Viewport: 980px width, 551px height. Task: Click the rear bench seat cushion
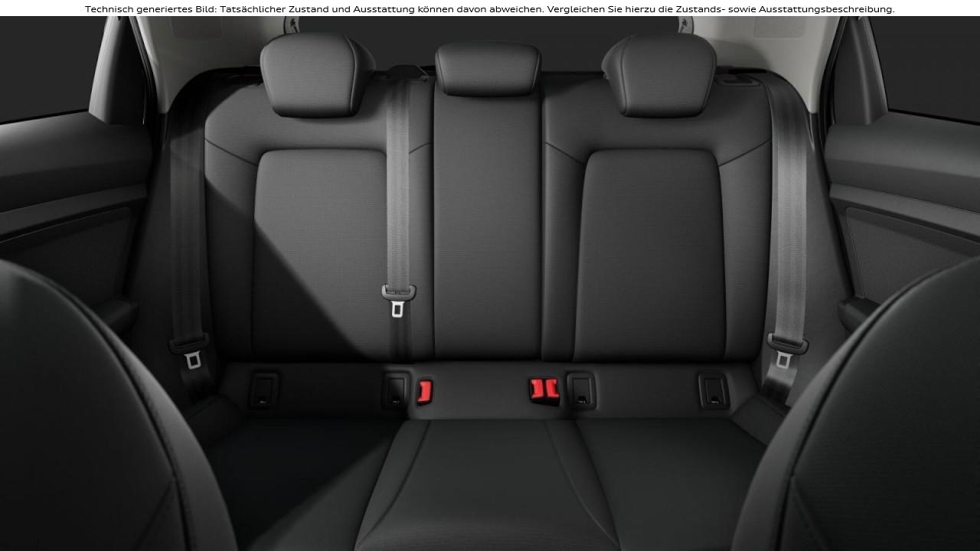click(x=490, y=490)
